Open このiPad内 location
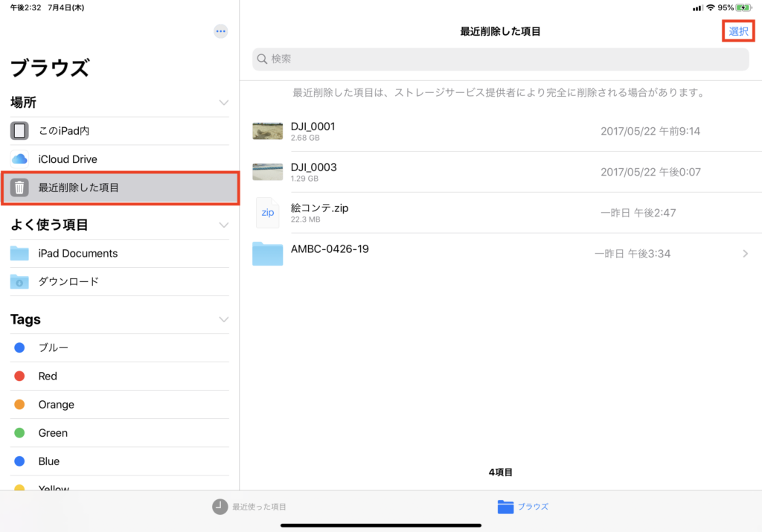This screenshot has height=532, width=762. pos(120,131)
